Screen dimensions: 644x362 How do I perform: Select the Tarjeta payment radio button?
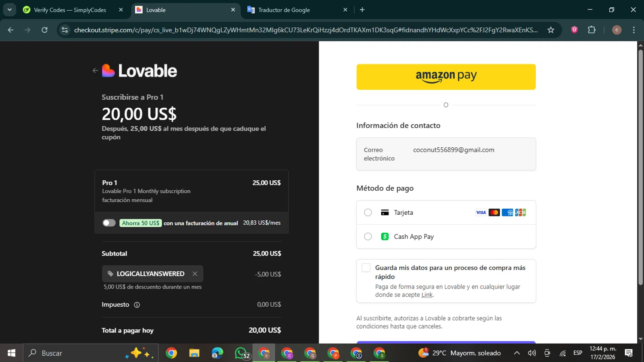[368, 213]
